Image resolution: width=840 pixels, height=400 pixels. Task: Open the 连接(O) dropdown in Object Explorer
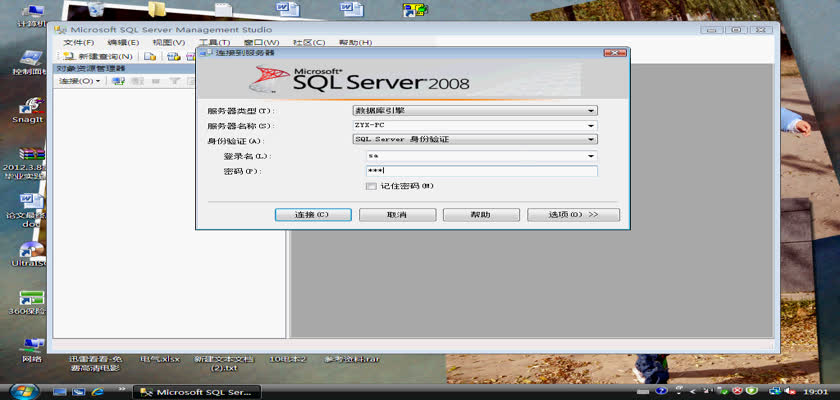tap(79, 81)
